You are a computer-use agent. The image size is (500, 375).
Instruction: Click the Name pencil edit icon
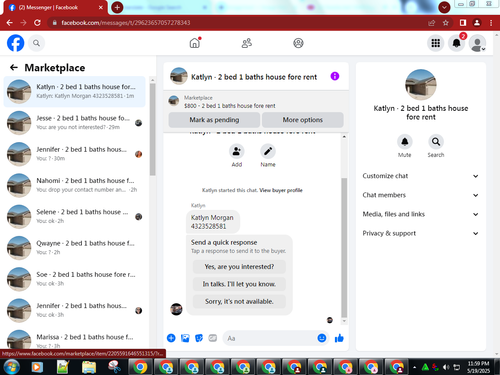[x=268, y=151]
